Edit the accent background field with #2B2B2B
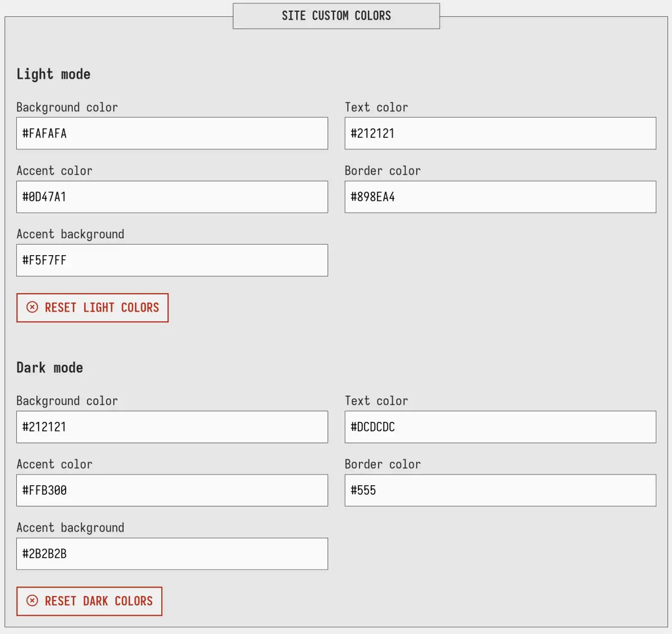Viewport: 672px width, 634px height. (x=172, y=554)
